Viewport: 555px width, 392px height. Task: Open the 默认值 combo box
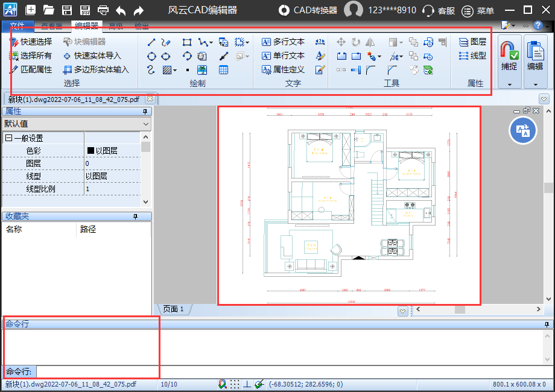[x=77, y=124]
